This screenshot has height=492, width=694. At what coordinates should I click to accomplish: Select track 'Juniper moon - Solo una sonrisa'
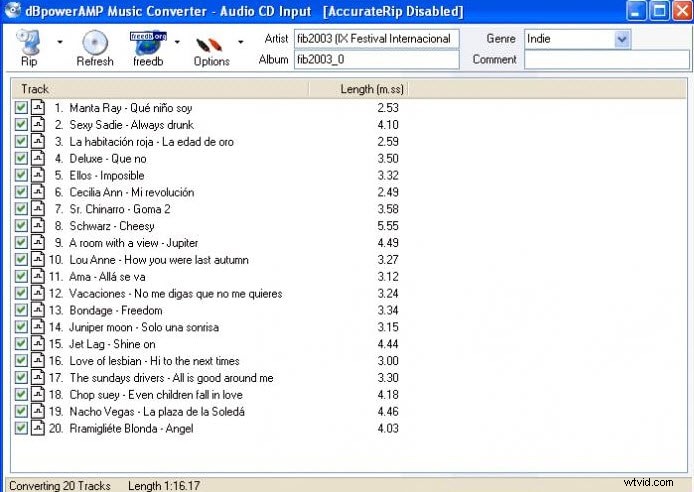144,327
